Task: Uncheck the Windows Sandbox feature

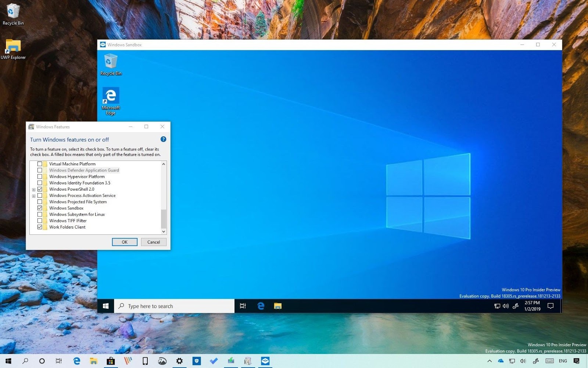Action: click(x=40, y=208)
